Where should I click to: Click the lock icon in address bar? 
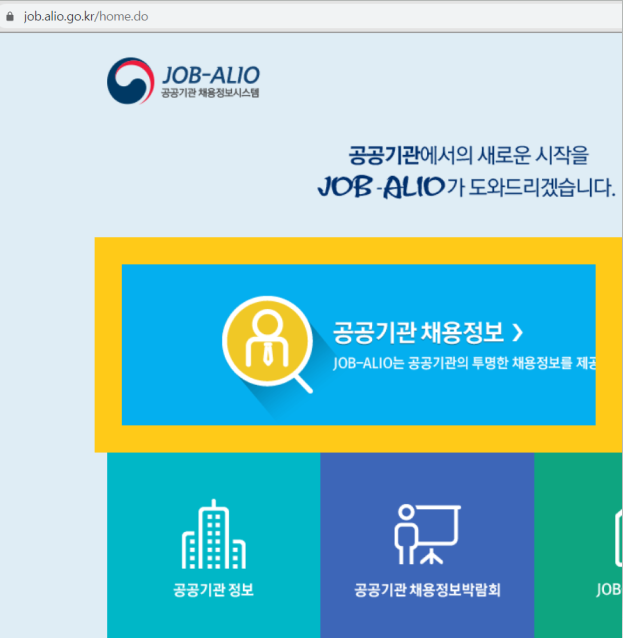tap(10, 16)
